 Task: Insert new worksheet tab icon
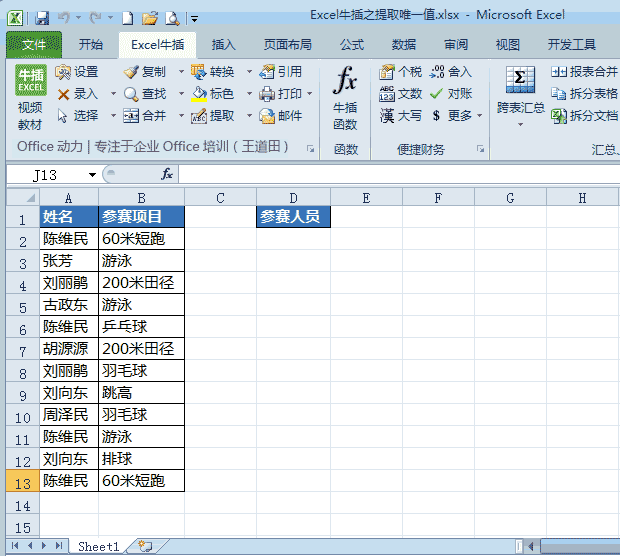click(x=146, y=546)
